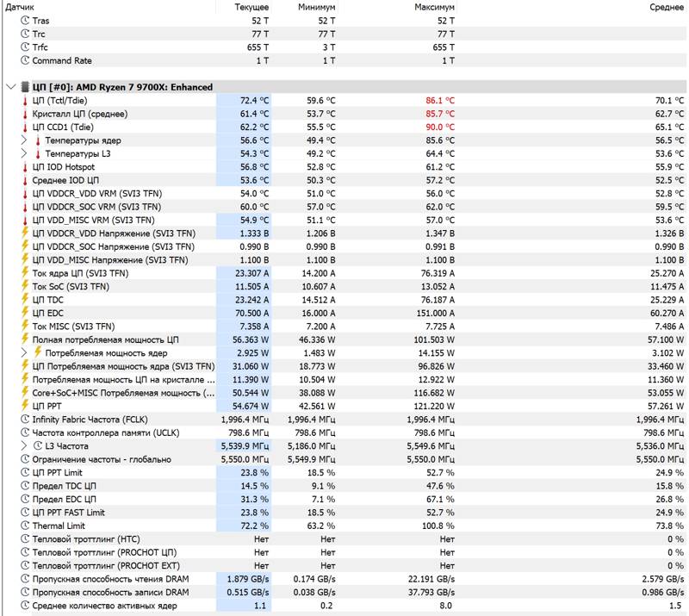Click the 37.793 GB/s DRAM write maximum
The width and height of the screenshot is (689, 616).
tap(431, 592)
